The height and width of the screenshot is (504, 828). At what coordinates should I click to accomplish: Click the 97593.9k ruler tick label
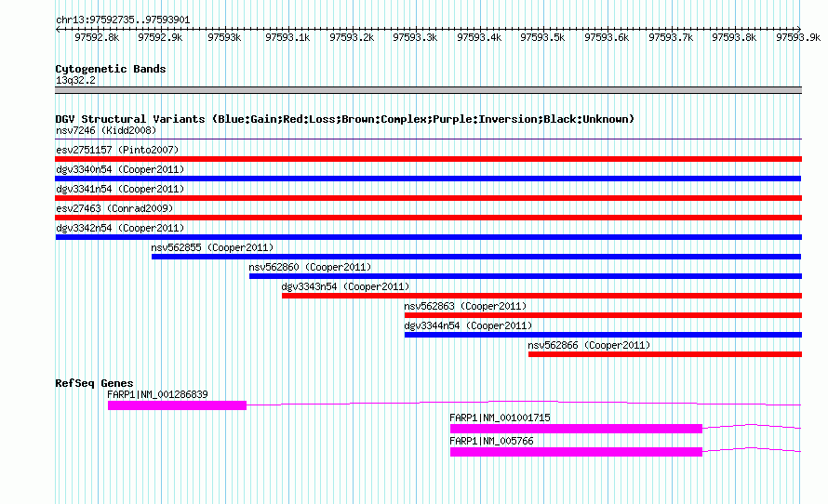point(798,37)
